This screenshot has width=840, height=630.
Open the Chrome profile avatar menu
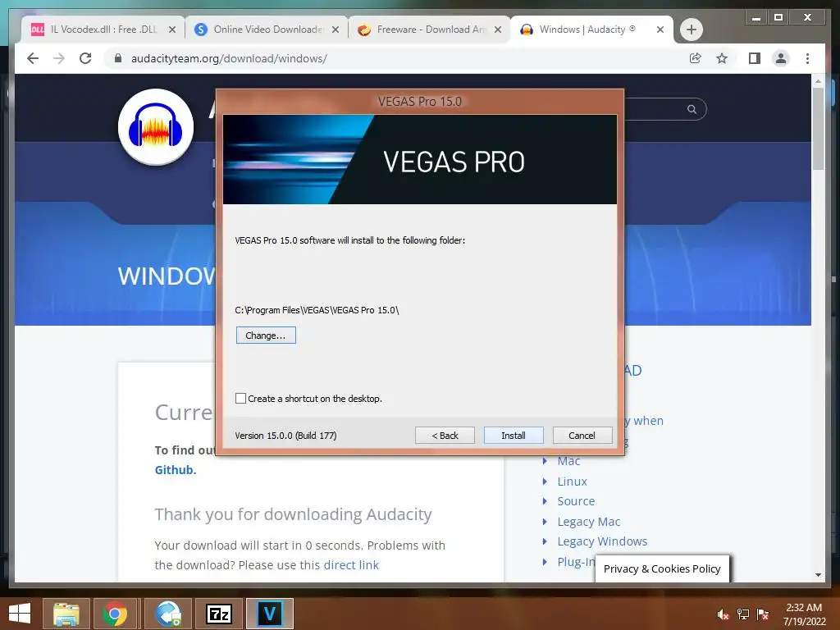(x=781, y=58)
